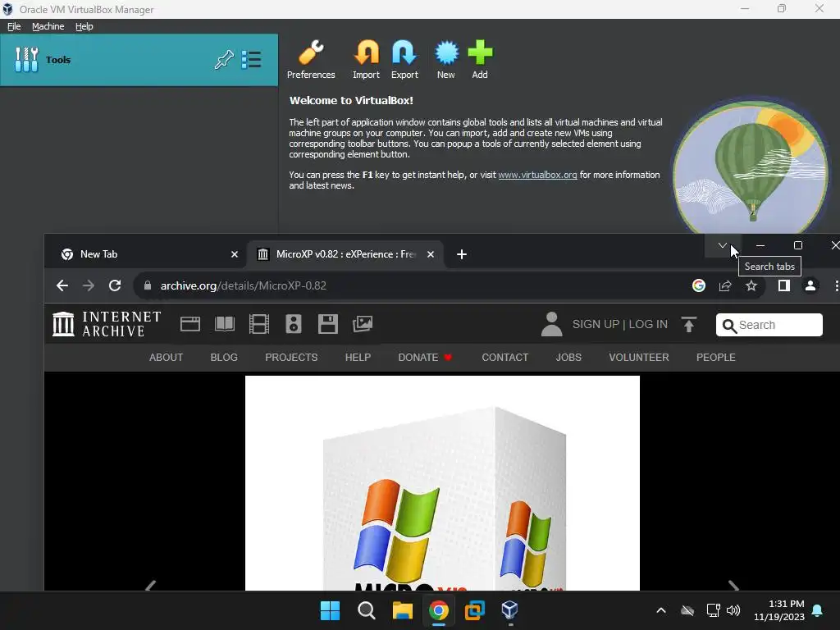Open the Internet Archive Texts book icon
840x630 pixels.
(225, 324)
